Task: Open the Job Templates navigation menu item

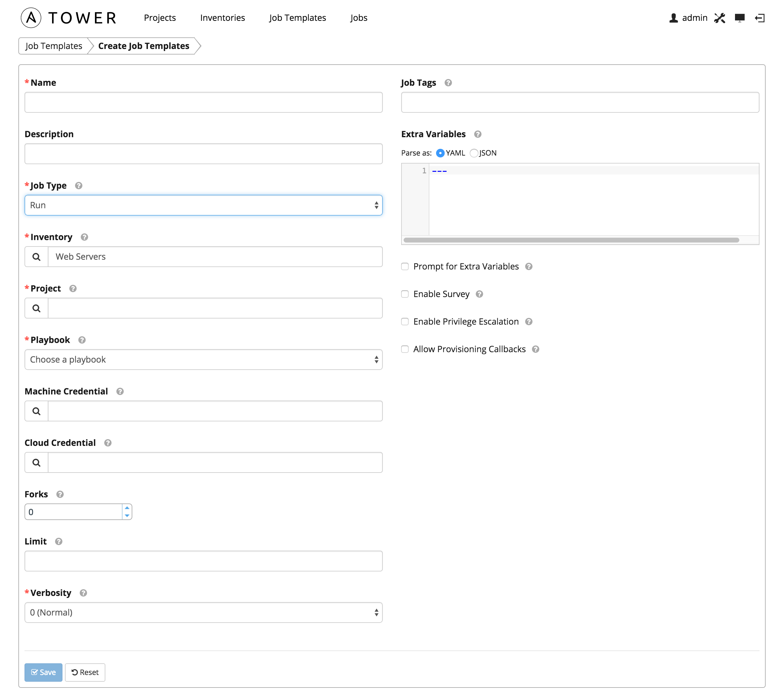Action: (297, 17)
